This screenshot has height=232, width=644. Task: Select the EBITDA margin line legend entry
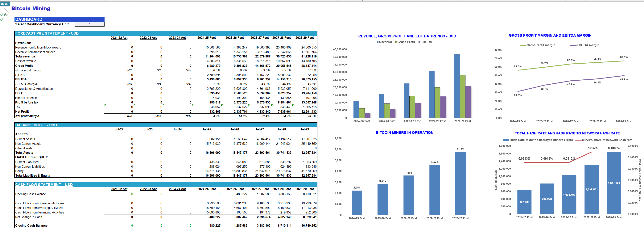click(584, 45)
